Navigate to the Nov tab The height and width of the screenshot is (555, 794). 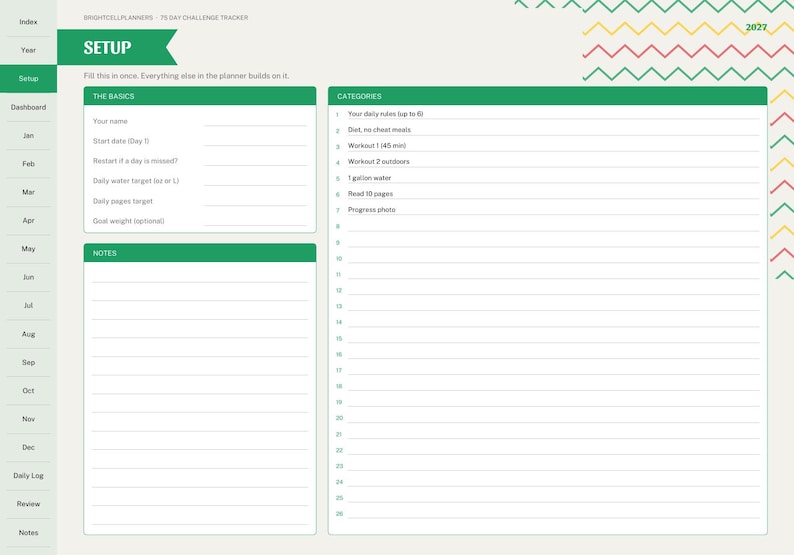28,419
